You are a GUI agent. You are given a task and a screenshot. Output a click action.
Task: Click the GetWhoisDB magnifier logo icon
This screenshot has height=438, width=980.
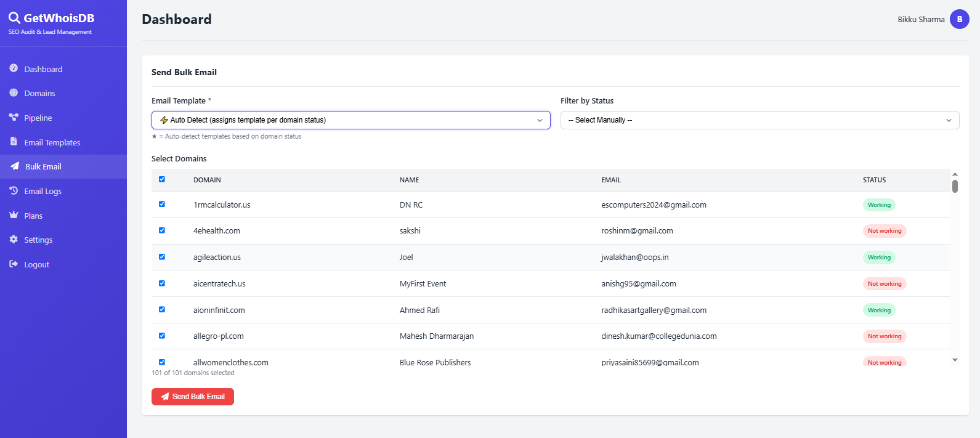[x=14, y=18]
